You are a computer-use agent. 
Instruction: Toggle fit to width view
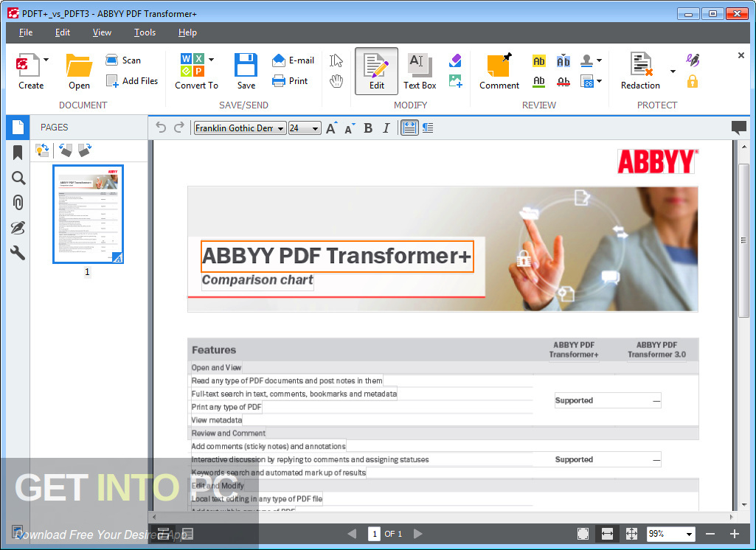pyautogui.click(x=607, y=534)
